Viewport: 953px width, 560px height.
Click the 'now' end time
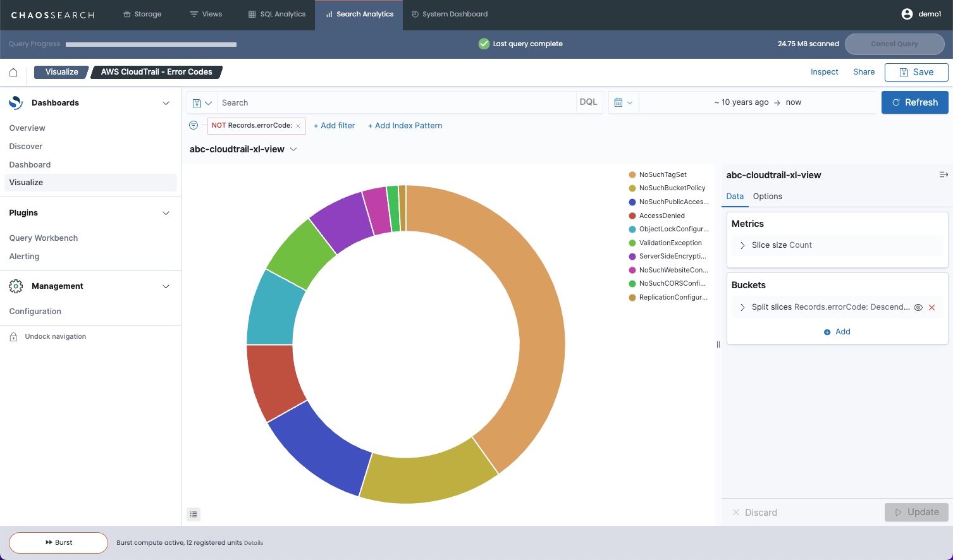click(794, 102)
